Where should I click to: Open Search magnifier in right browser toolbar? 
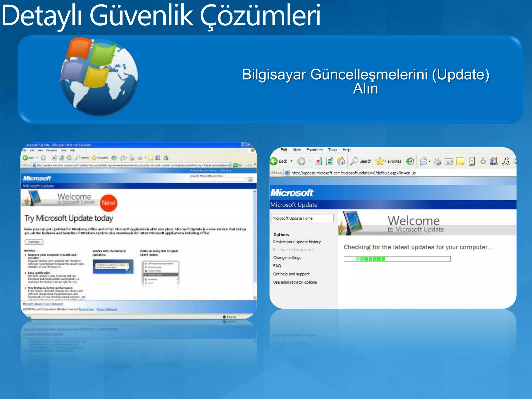click(x=354, y=161)
